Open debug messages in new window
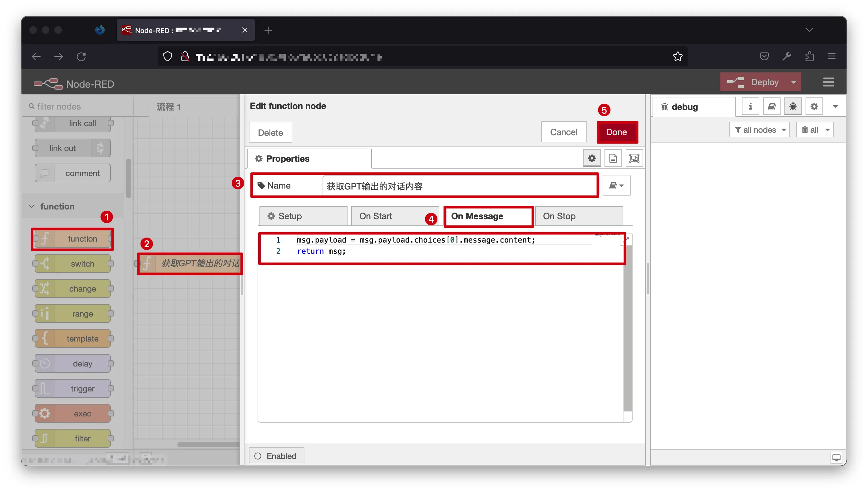This screenshot has width=868, height=492. pyautogui.click(x=836, y=458)
